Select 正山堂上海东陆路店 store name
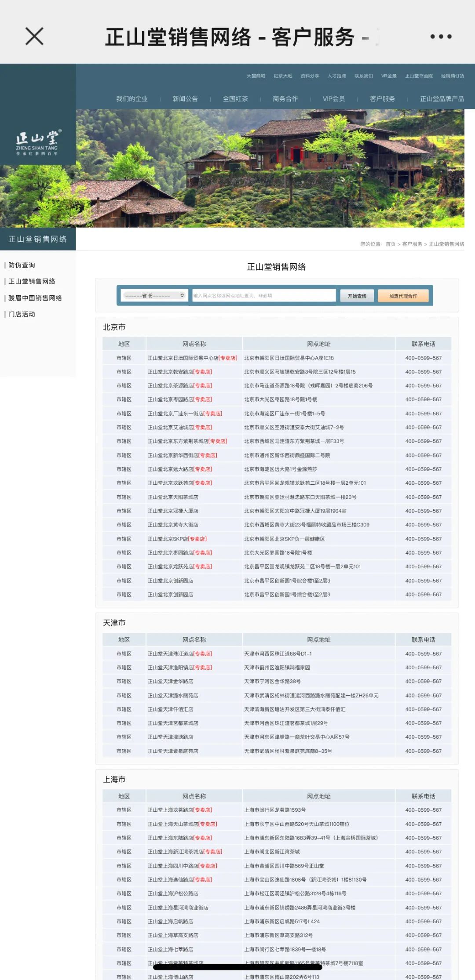Image resolution: width=475 pixels, height=980 pixels. pos(170,838)
